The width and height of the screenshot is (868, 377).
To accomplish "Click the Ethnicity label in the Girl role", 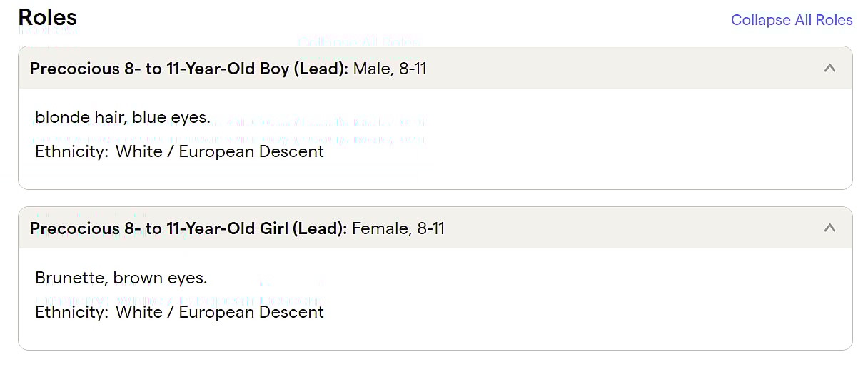I will point(72,312).
